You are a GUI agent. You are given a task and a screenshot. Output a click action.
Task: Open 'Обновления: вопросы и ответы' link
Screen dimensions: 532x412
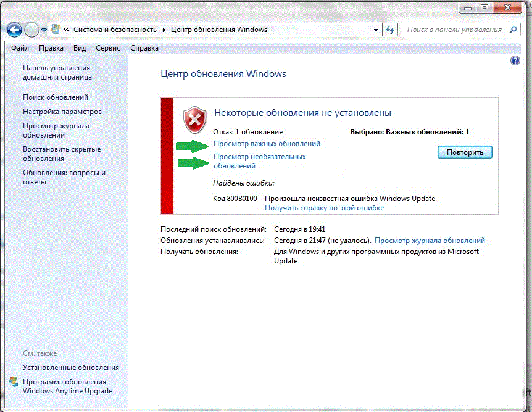[x=64, y=177]
